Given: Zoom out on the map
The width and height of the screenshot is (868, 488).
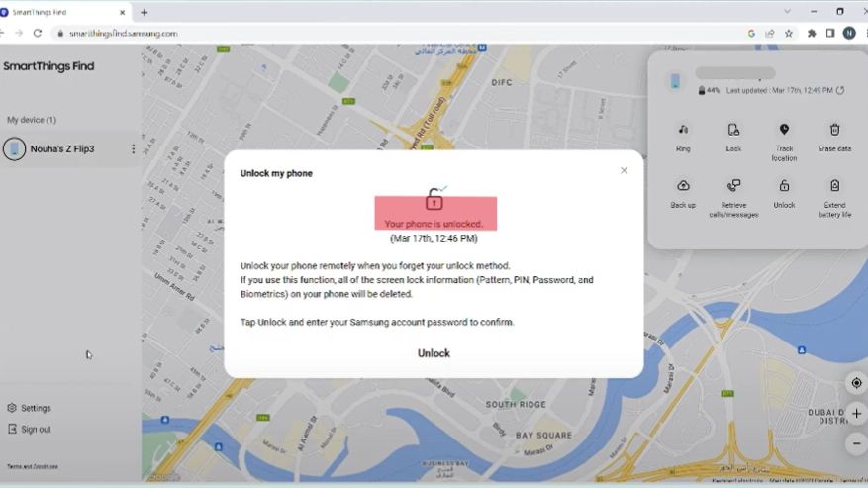Looking at the screenshot, I should 856,443.
